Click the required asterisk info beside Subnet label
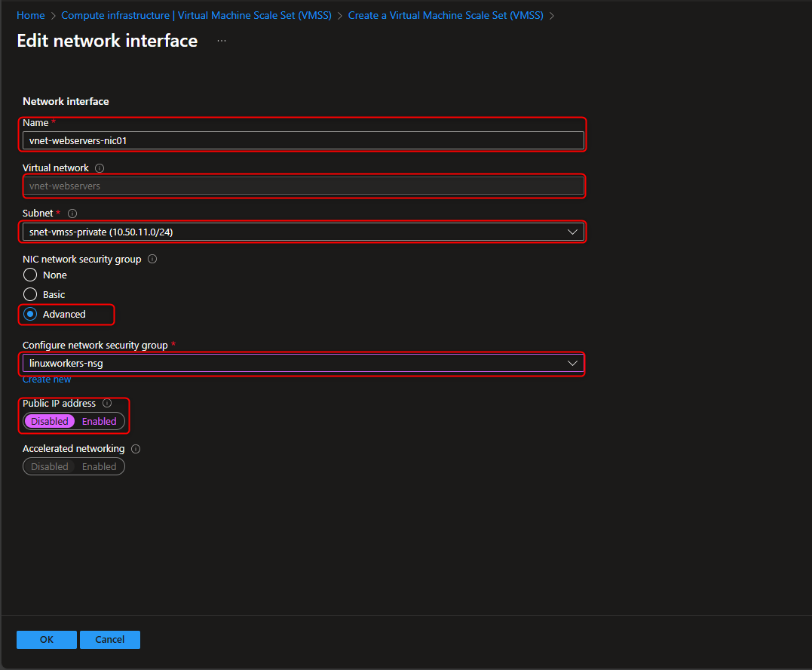The height and width of the screenshot is (670, 812). pos(60,213)
